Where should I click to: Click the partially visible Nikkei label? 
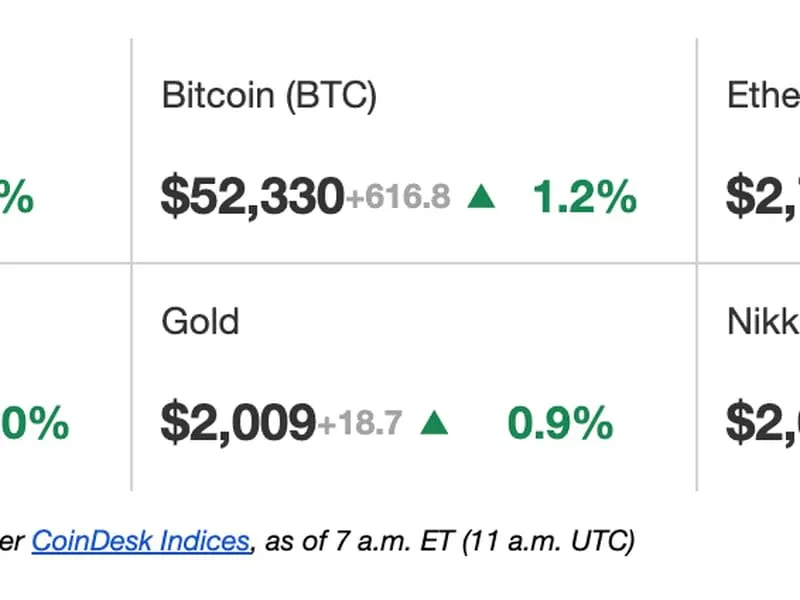(764, 322)
